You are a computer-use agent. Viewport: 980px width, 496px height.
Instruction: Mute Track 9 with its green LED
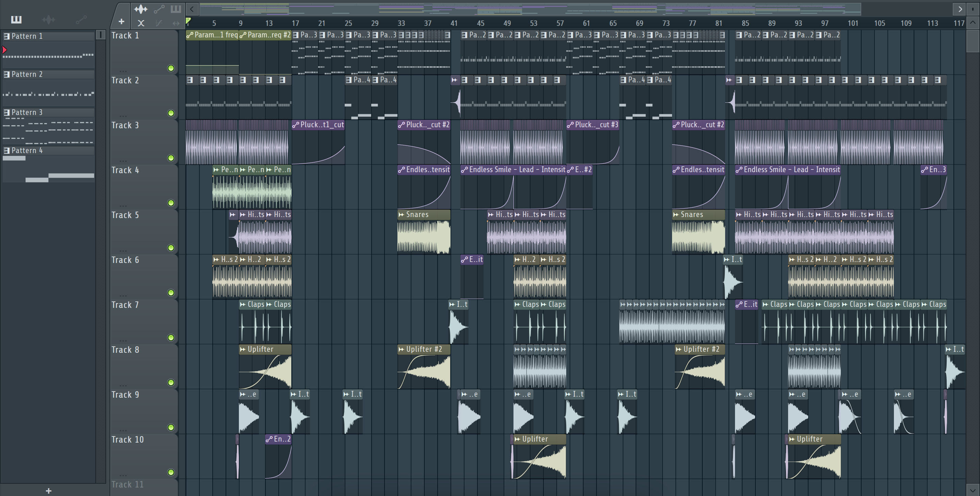[x=171, y=427]
